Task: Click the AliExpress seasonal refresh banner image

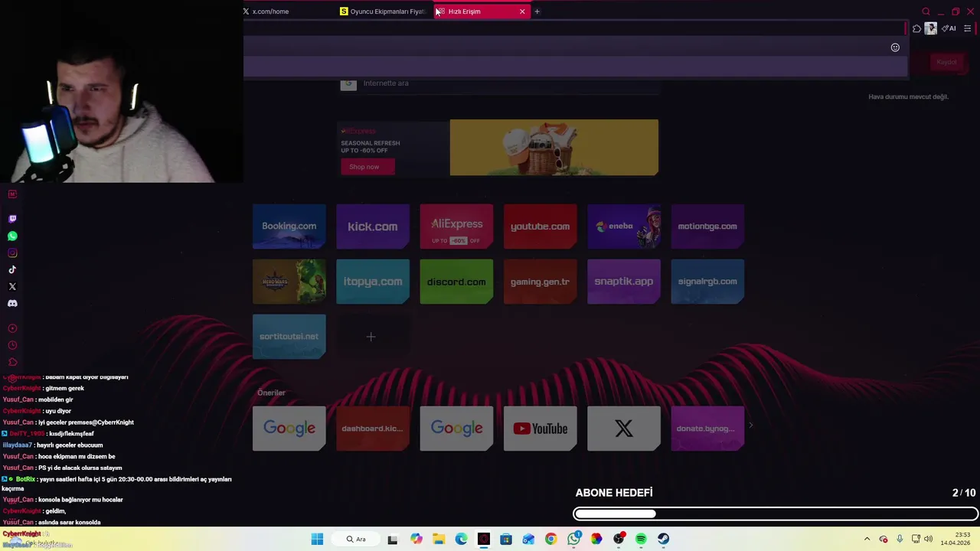Action: pos(554,148)
